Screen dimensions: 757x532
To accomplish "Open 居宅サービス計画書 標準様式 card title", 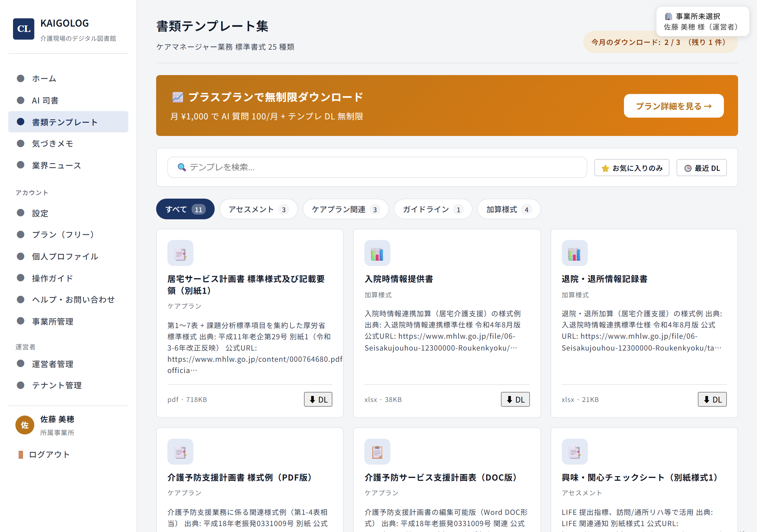I will 246,285.
